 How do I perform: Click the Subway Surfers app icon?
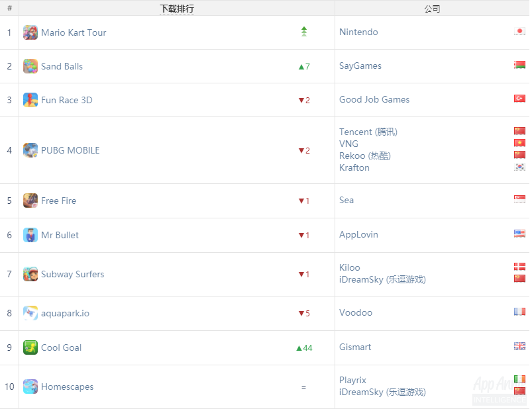point(30,274)
